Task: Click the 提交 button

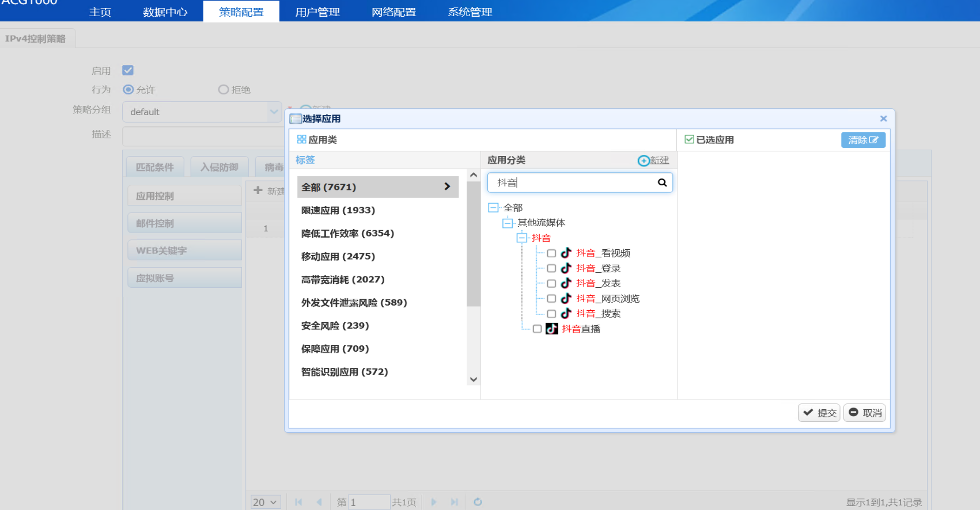Action: [x=819, y=413]
